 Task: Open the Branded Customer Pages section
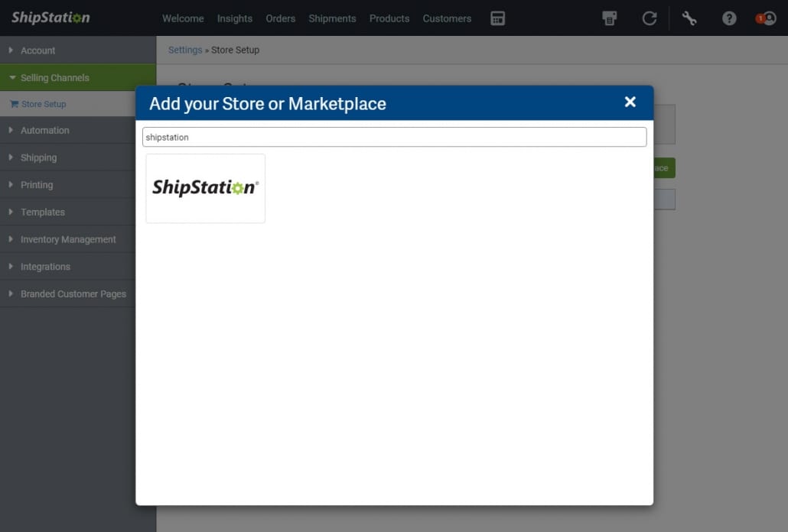[x=73, y=294]
